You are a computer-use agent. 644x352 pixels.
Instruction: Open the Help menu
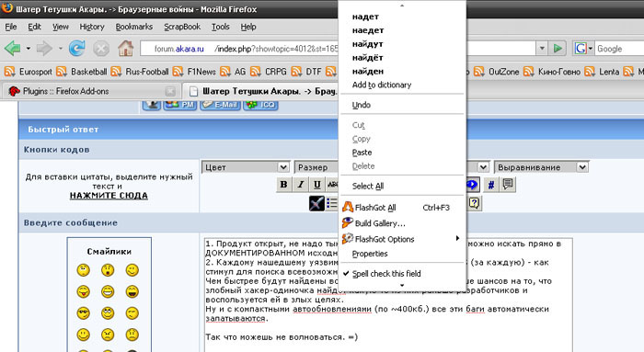(248, 27)
